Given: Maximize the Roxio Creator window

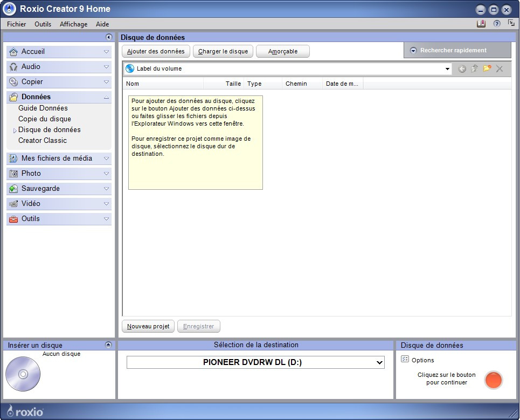Looking at the screenshot, I should point(494,10).
